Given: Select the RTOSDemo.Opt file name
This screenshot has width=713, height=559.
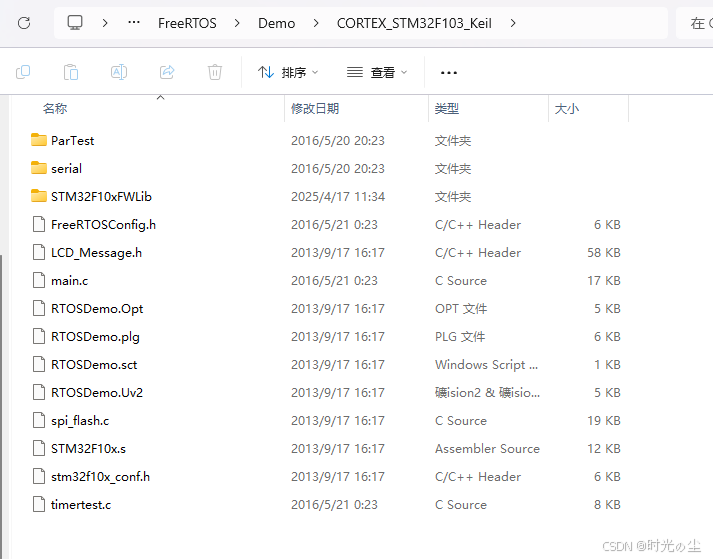Looking at the screenshot, I should 97,309.
